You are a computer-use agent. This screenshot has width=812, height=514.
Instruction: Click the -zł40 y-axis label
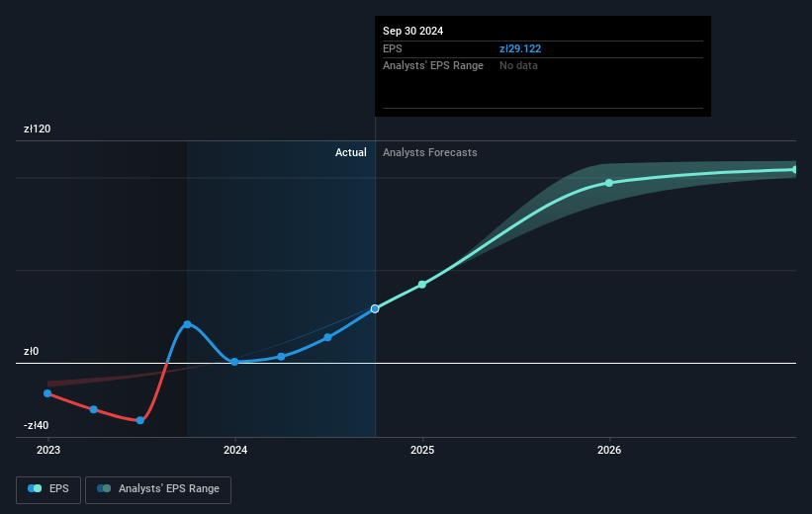pyautogui.click(x=37, y=425)
